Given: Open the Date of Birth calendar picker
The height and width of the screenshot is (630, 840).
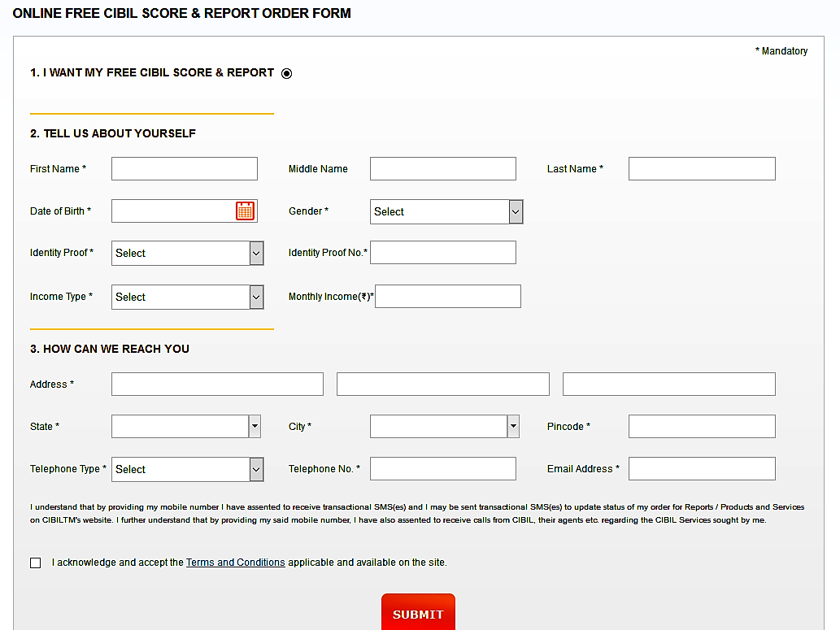Looking at the screenshot, I should [x=246, y=211].
